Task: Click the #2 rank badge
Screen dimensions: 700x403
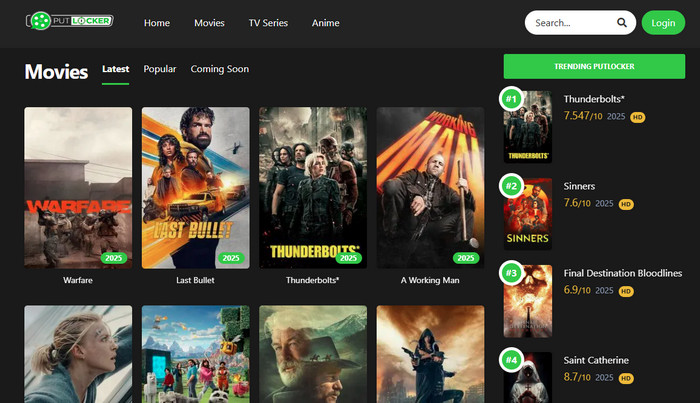Action: click(511, 186)
